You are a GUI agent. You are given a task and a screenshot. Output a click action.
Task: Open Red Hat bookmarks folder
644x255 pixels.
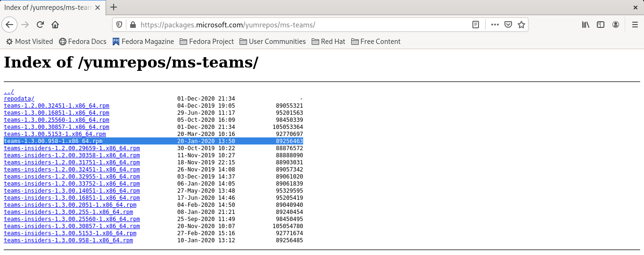328,42
